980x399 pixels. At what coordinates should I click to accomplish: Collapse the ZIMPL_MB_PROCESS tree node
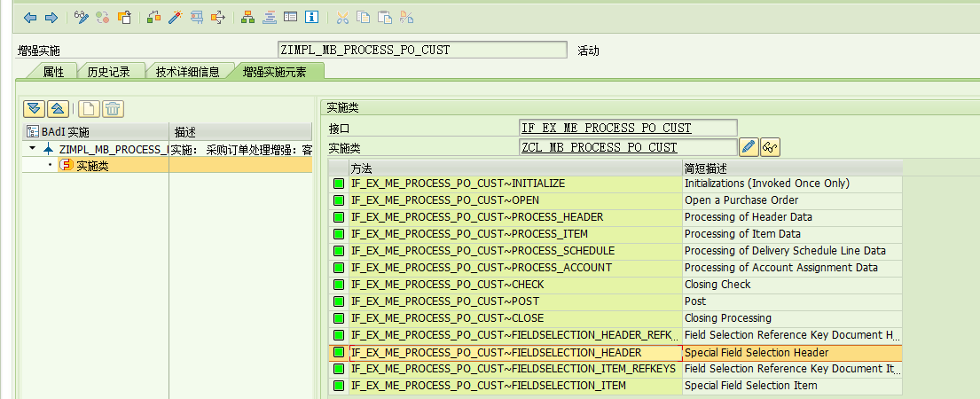coord(33,149)
